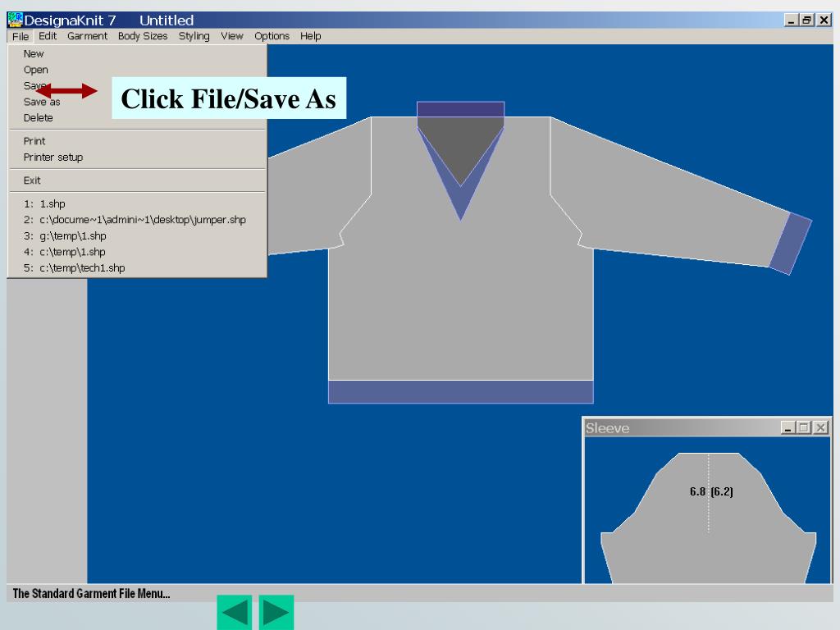This screenshot has width=840, height=630.
Task: Open recent file g:\temp\1.shp
Action: [137, 235]
